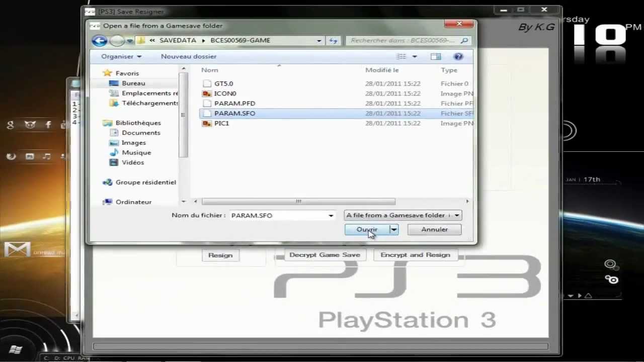The width and height of the screenshot is (644, 362).
Task: Sort files by the Nom column header
Action: [210, 70]
